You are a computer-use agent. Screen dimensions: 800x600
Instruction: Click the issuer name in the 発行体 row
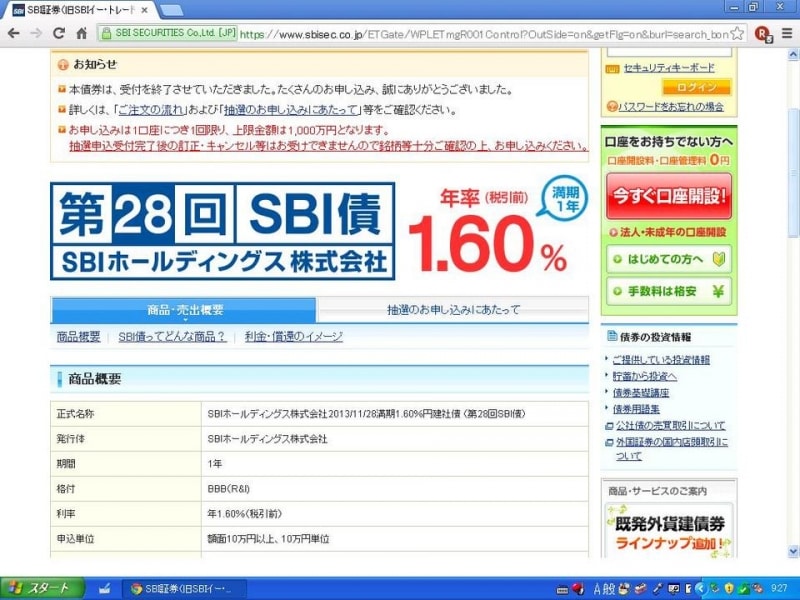pyautogui.click(x=267, y=439)
